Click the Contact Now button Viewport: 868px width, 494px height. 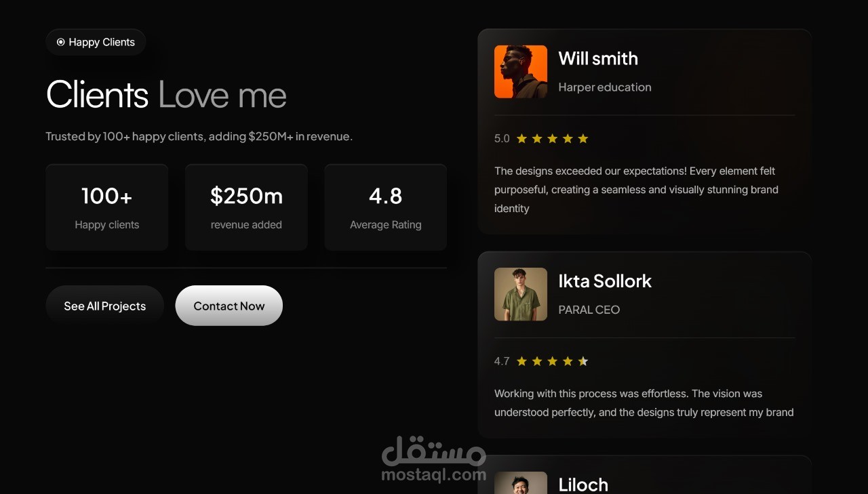(229, 306)
